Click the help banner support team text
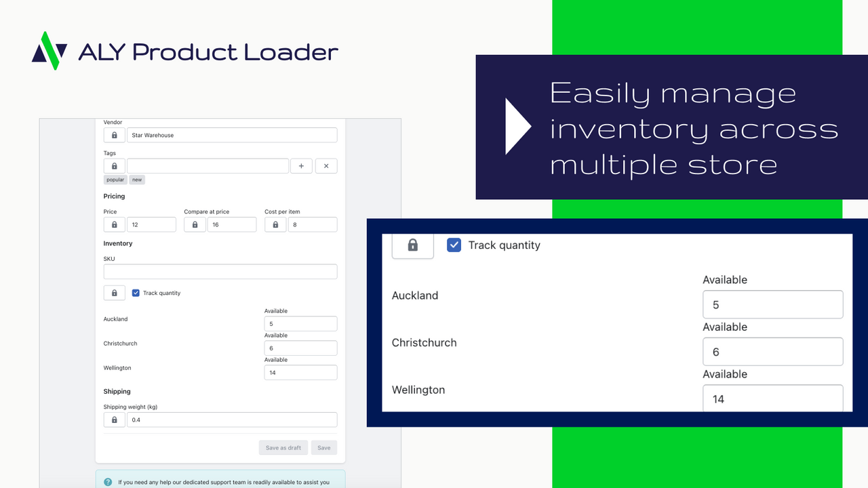Image resolution: width=868 pixels, height=488 pixels. [x=224, y=483]
